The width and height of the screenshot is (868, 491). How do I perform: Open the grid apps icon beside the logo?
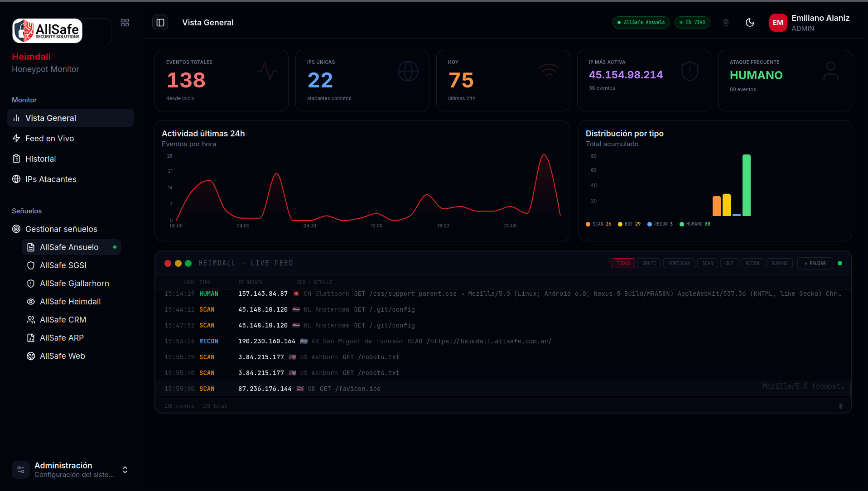click(125, 23)
